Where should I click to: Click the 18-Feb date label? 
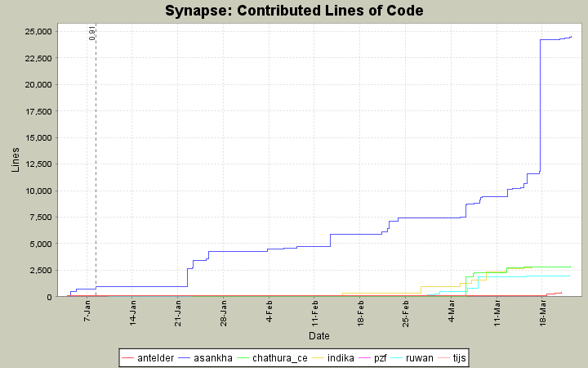[360, 312]
